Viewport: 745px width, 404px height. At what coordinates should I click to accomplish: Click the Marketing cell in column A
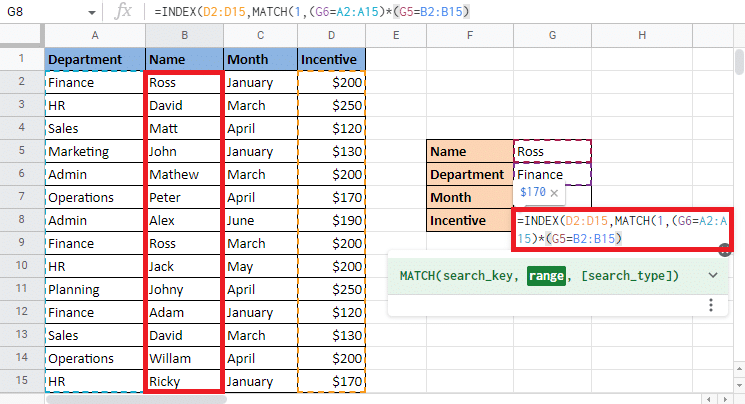95,151
